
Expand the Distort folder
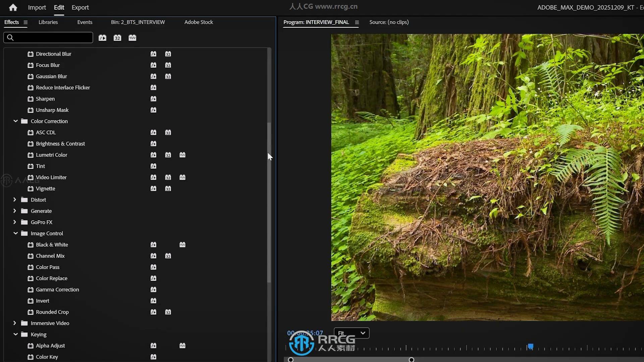click(14, 200)
